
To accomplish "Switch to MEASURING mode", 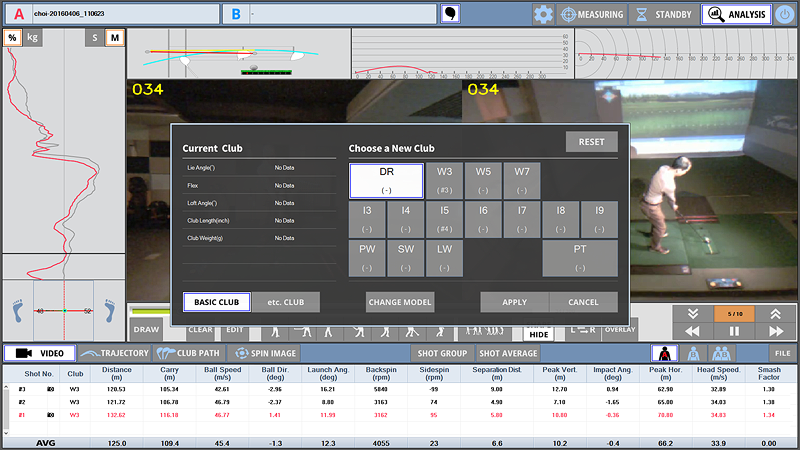I will click(592, 14).
